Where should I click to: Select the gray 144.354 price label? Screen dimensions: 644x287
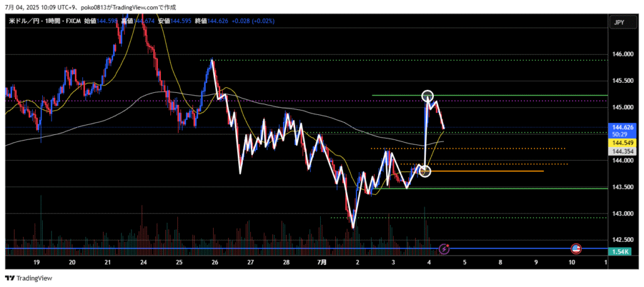(x=622, y=151)
